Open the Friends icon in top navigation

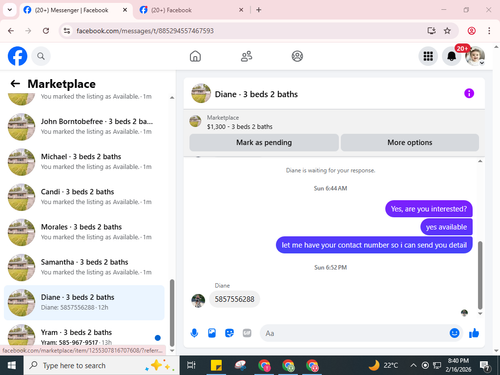tap(246, 56)
